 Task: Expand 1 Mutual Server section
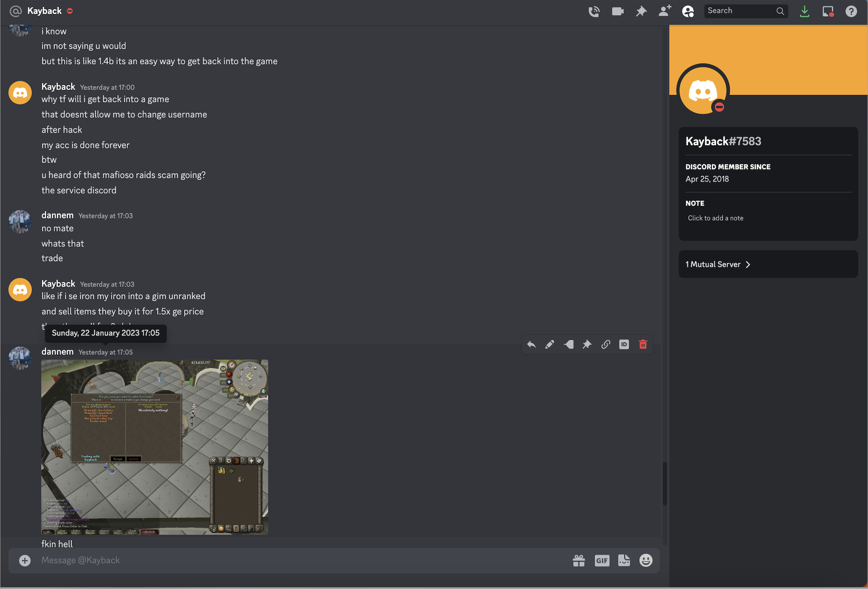coord(768,264)
